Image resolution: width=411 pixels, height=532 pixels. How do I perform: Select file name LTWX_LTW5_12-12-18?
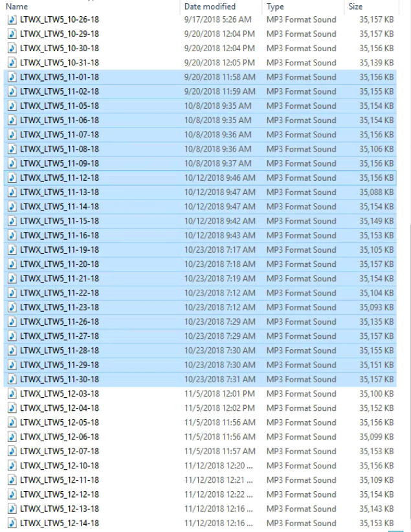tap(60, 494)
